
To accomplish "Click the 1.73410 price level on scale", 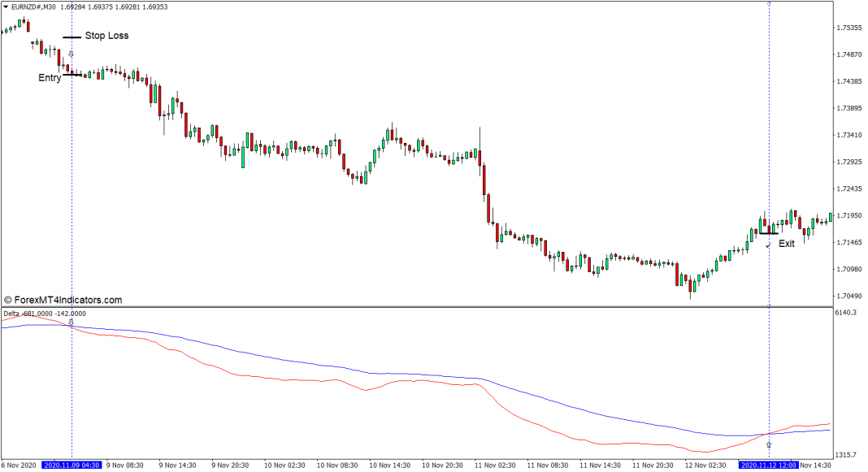I will click(x=849, y=135).
